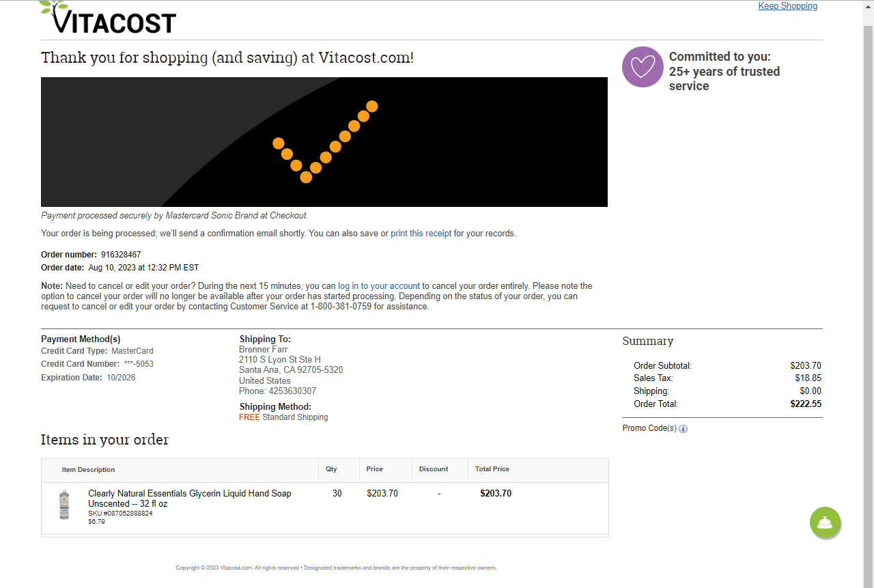874x588 pixels.
Task: Click the Mastercard checkmark animation banner
Action: click(324, 142)
